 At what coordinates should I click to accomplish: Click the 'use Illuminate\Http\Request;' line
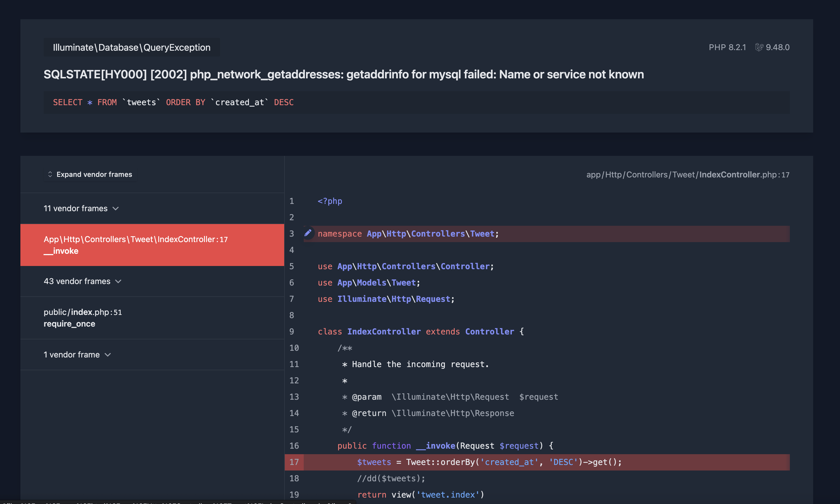[x=386, y=299]
